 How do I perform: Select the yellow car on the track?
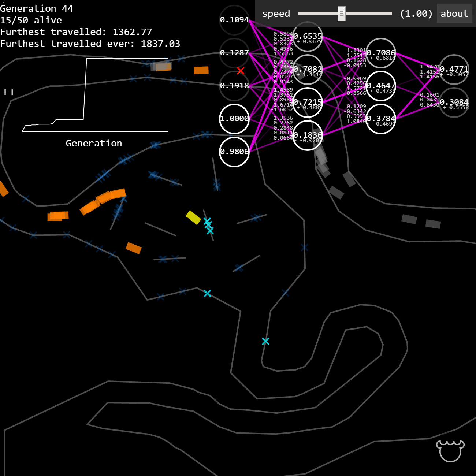pyautogui.click(x=193, y=217)
